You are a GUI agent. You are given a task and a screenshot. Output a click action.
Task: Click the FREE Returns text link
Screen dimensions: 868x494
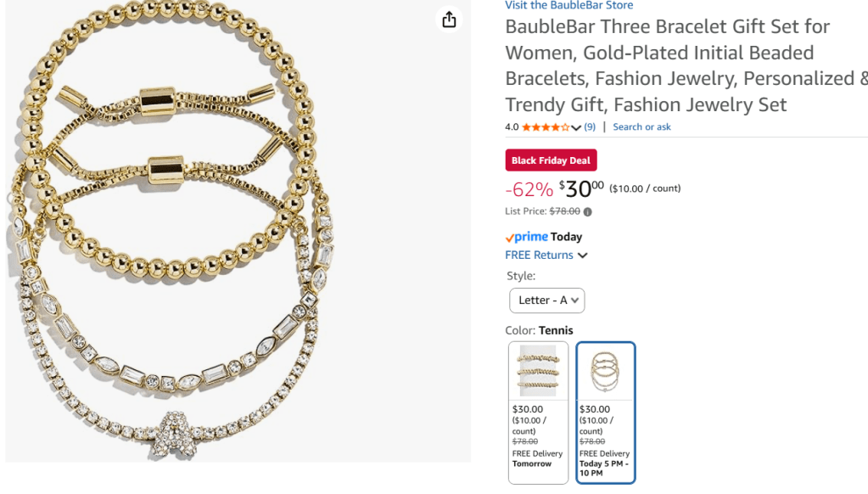[540, 255]
